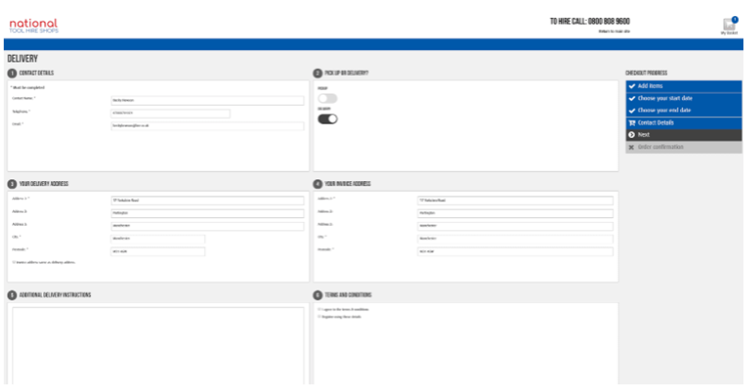Image resolution: width=751 pixels, height=390 pixels.
Task: Click the X icon beside Order confirmation
Action: (x=631, y=147)
